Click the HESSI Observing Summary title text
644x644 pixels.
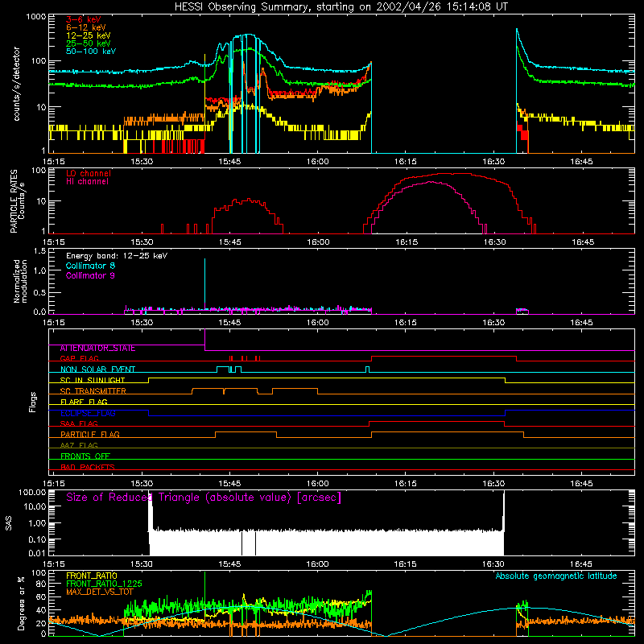coord(341,7)
